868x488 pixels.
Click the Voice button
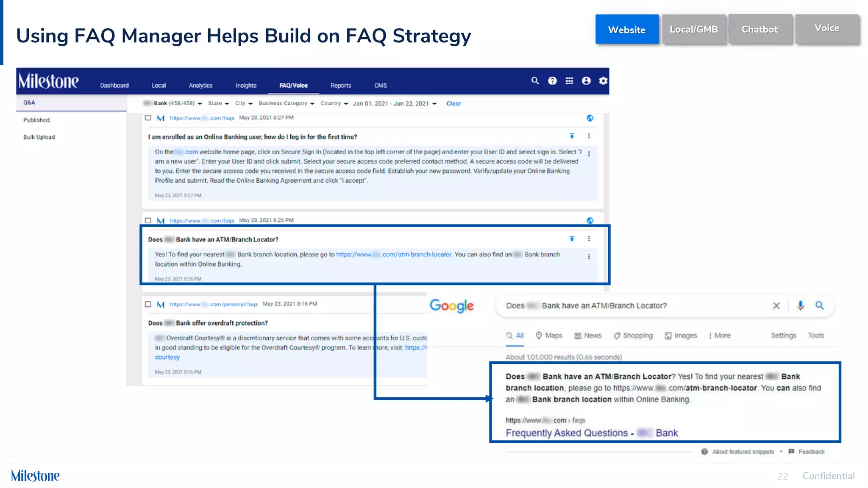point(827,28)
